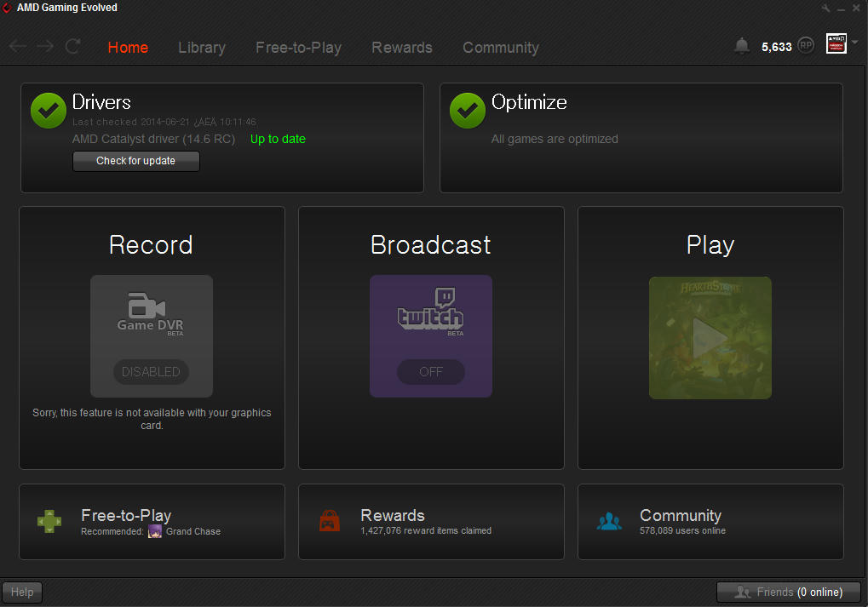Click 578,089 users online text
The width and height of the screenshot is (868, 607).
pyautogui.click(x=682, y=530)
